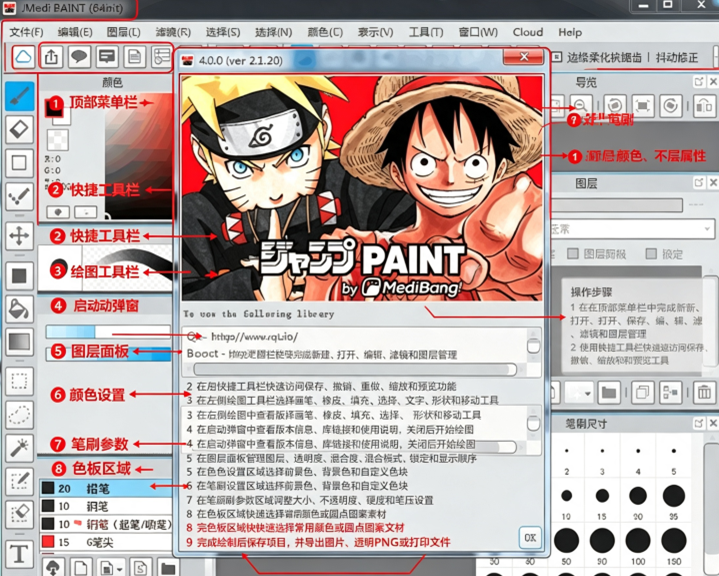Toggle the 锁定 (lock) checkbox
This screenshot has height=576, width=719.
[x=651, y=254]
